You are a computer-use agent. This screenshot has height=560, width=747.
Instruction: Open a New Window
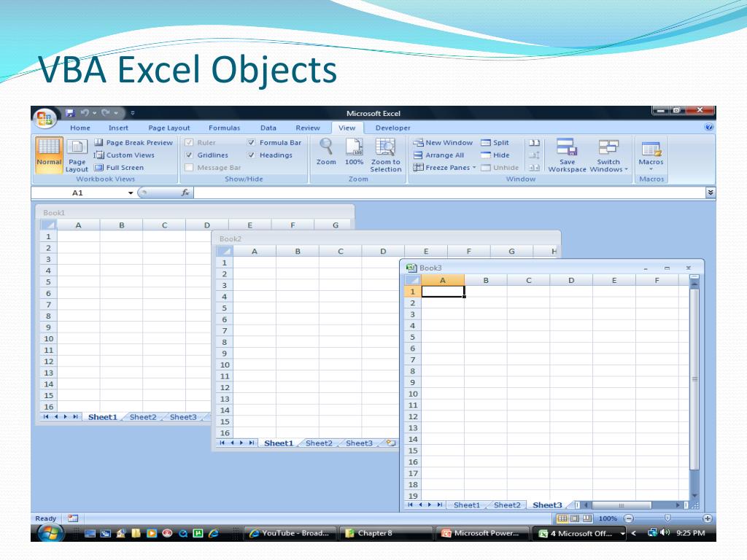click(443, 142)
